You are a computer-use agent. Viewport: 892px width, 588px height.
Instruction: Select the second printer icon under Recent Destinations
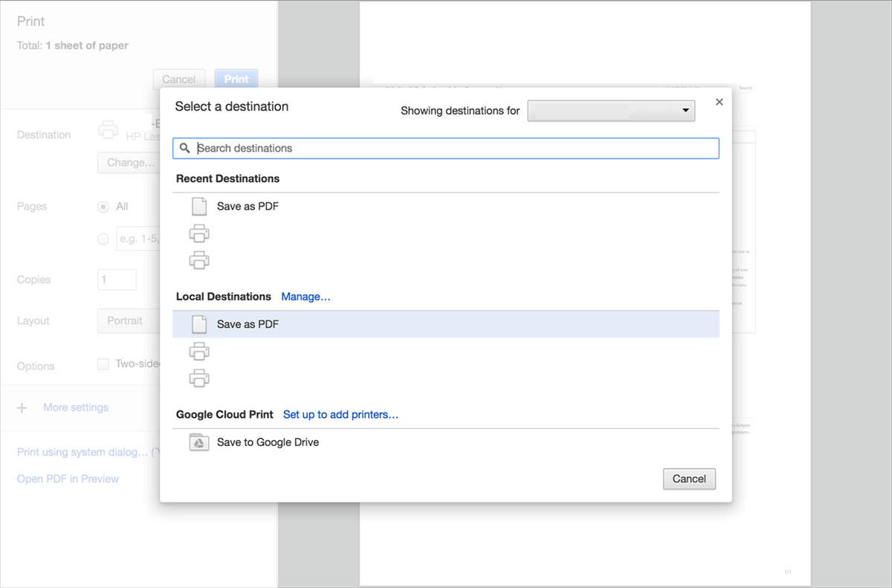199,260
